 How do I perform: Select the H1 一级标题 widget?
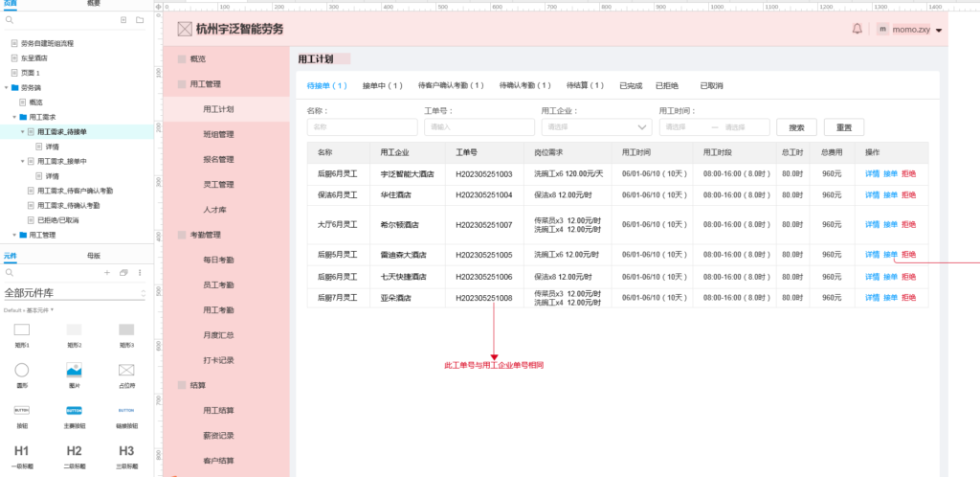click(x=22, y=456)
